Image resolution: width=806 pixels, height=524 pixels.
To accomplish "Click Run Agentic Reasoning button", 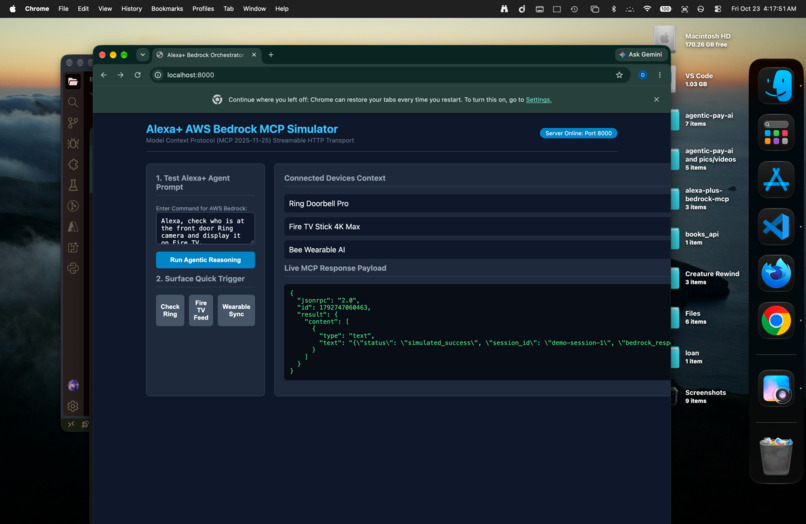I will pyautogui.click(x=205, y=260).
